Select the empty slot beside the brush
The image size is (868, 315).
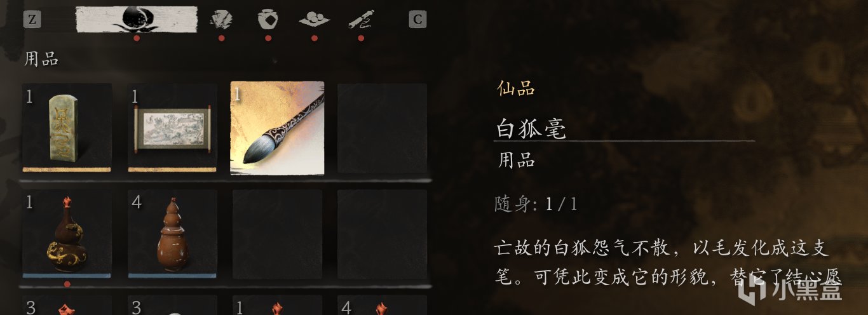382,128
